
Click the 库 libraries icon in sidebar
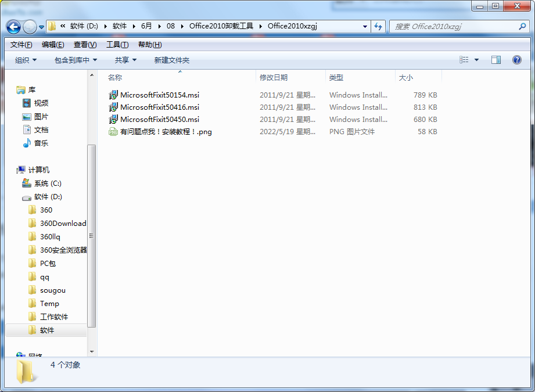(x=21, y=90)
